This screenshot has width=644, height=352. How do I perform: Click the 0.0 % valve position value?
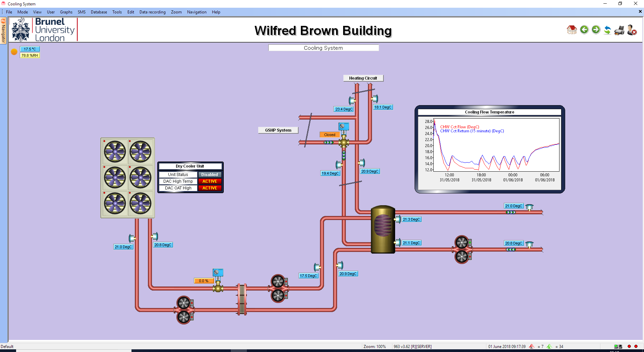(204, 281)
